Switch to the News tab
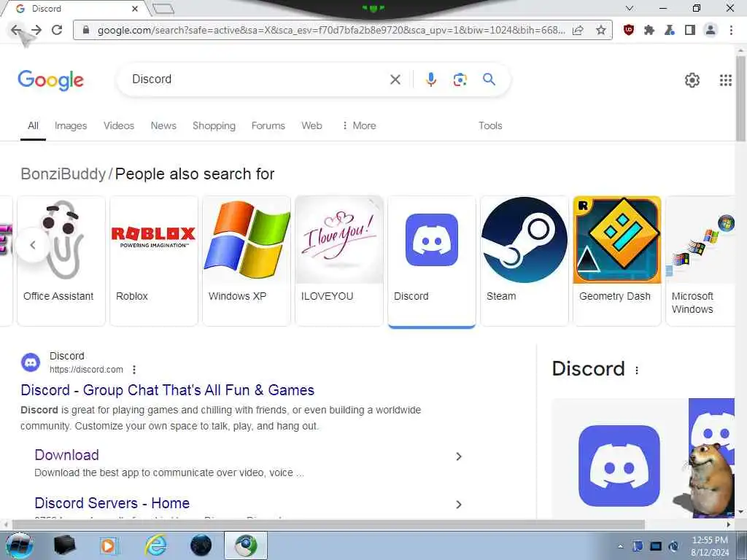The height and width of the screenshot is (560, 747). click(163, 125)
